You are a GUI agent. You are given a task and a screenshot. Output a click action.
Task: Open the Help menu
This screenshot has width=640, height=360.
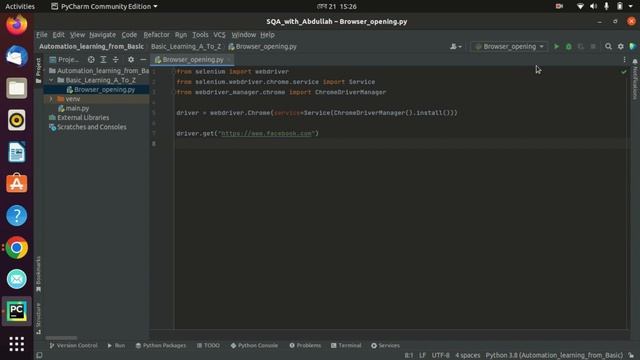pos(267,35)
